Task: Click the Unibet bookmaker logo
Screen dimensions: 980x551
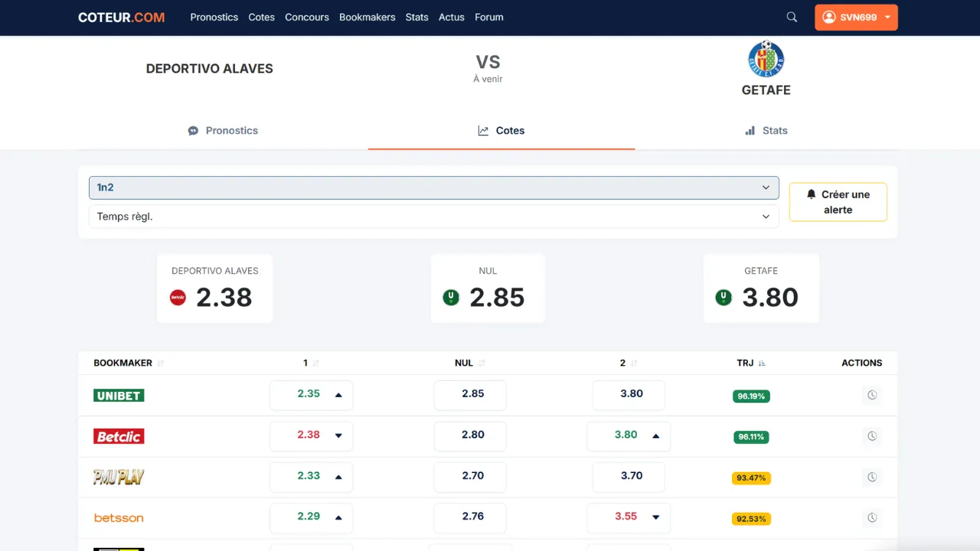Action: 119,396
